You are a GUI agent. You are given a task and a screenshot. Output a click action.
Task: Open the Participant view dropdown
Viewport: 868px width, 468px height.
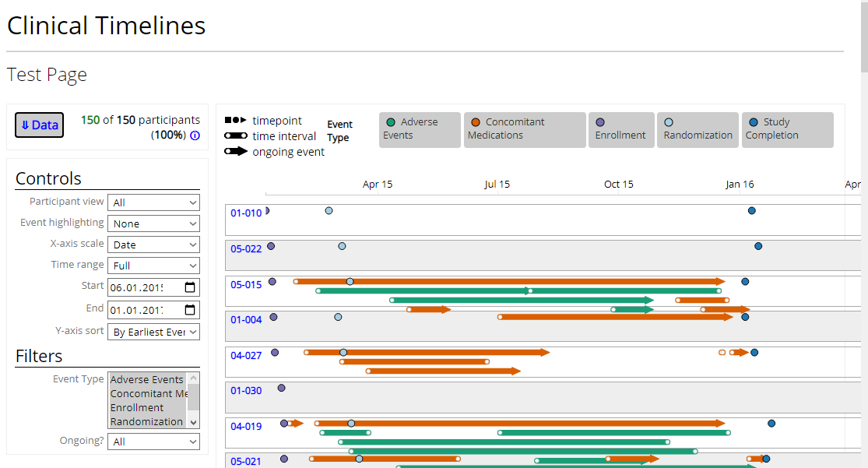point(153,202)
